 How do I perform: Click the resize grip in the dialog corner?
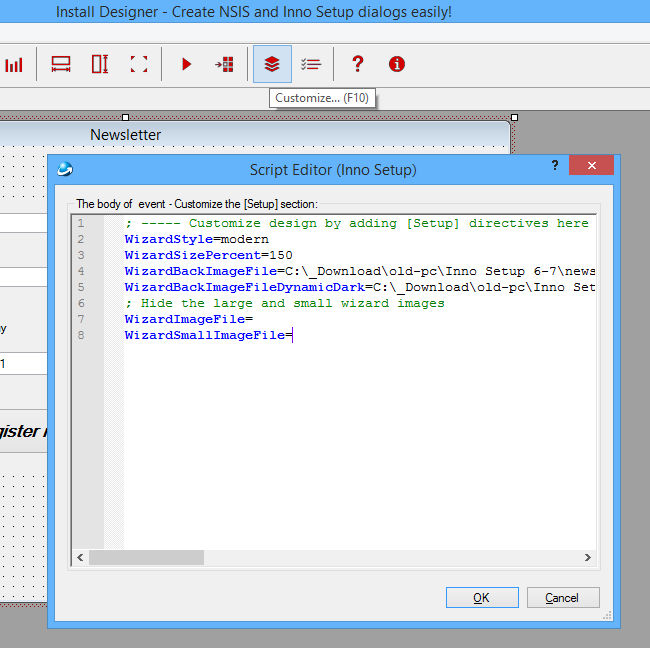(x=607, y=615)
